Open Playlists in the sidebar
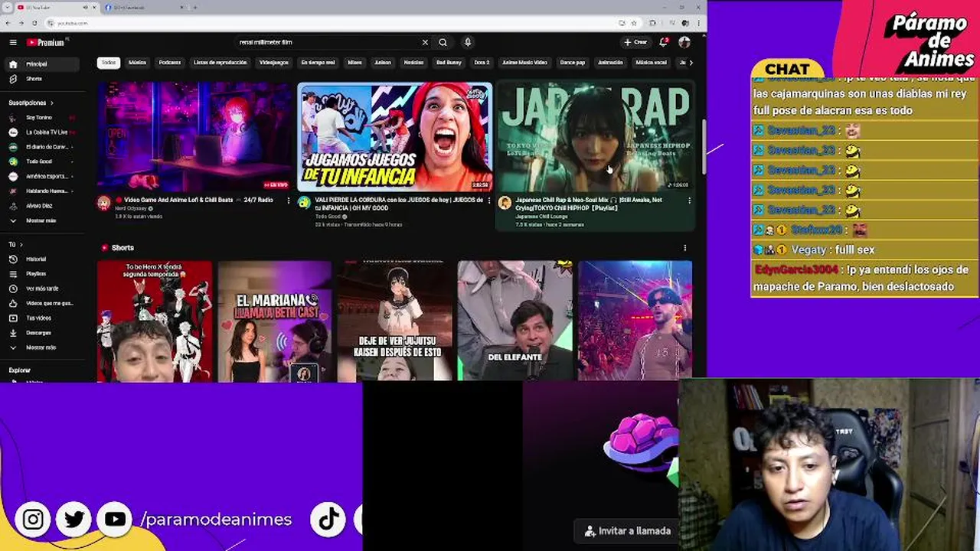The height and width of the screenshot is (551, 980). [x=42, y=273]
